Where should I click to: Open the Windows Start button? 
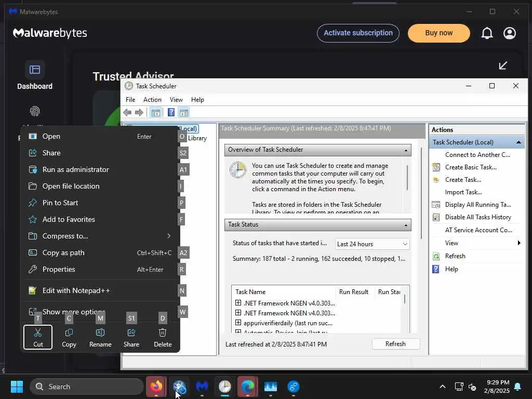tap(17, 387)
